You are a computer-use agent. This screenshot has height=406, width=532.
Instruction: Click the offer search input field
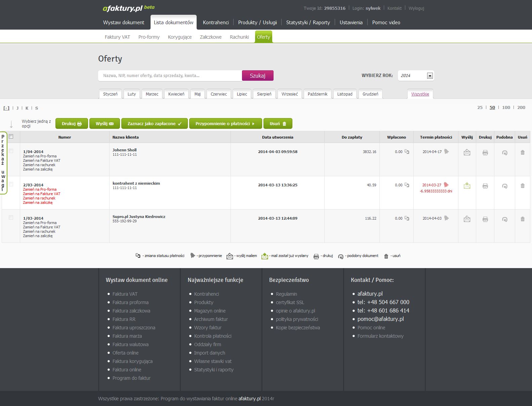(170, 76)
